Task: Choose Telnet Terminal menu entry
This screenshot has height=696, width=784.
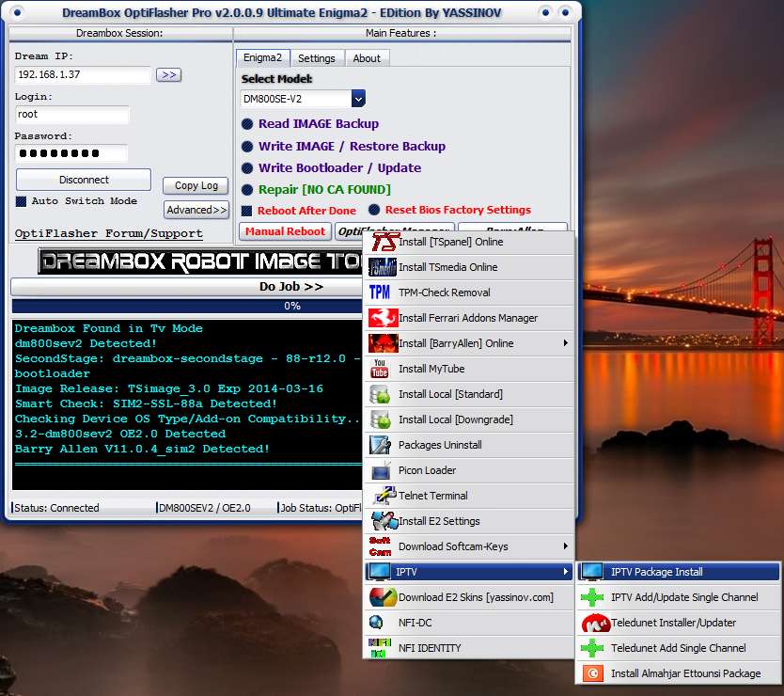Action: pyautogui.click(x=469, y=496)
